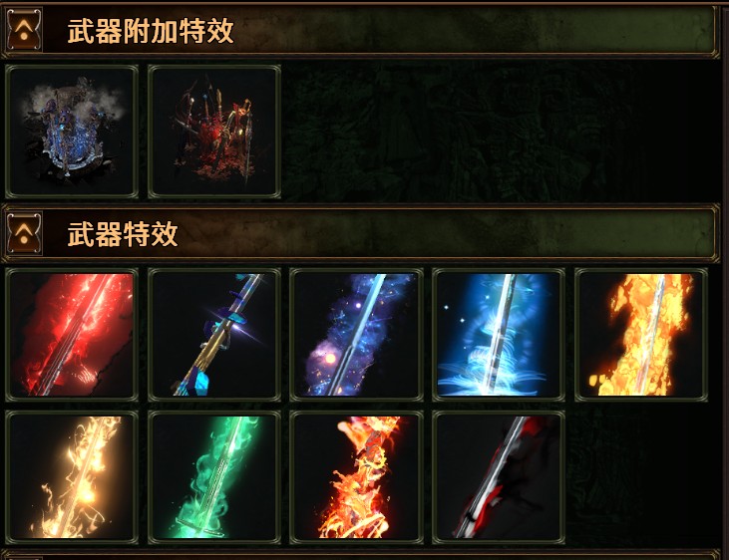Screen dimensions: 729x560
Task: Choose the gold sword with cyan crystals
Action: (x=214, y=335)
